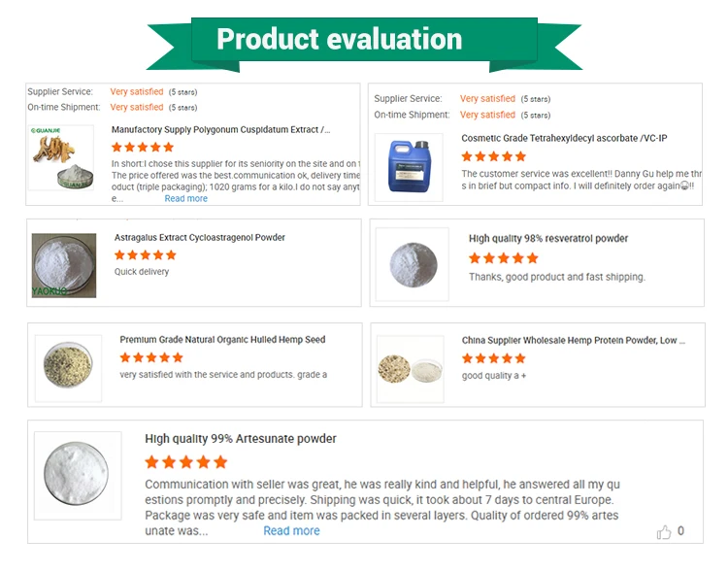Viewport: 728px width, 573px height.
Task: Open Manufactory Supply Polygonum Cuspidatum Extract title
Action: click(x=220, y=129)
